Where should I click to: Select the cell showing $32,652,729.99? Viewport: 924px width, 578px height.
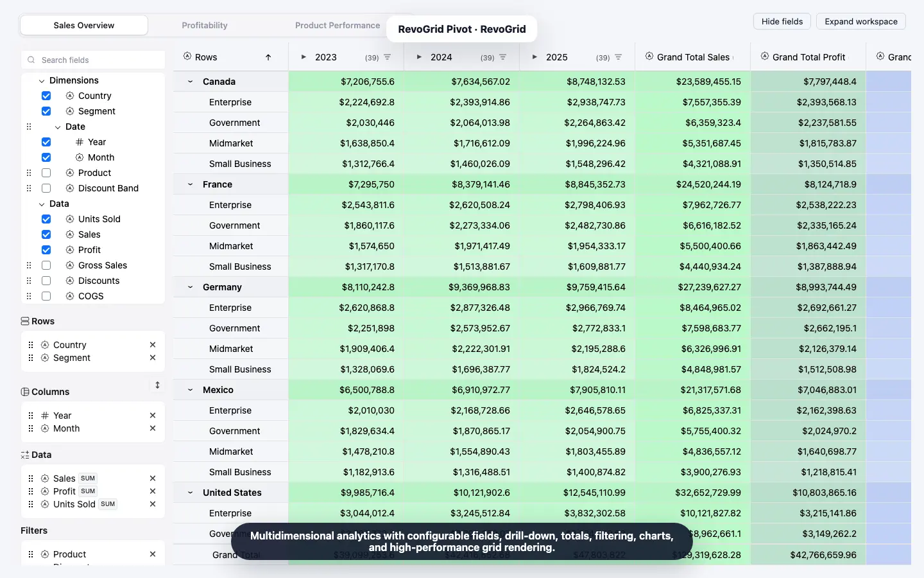point(693,493)
